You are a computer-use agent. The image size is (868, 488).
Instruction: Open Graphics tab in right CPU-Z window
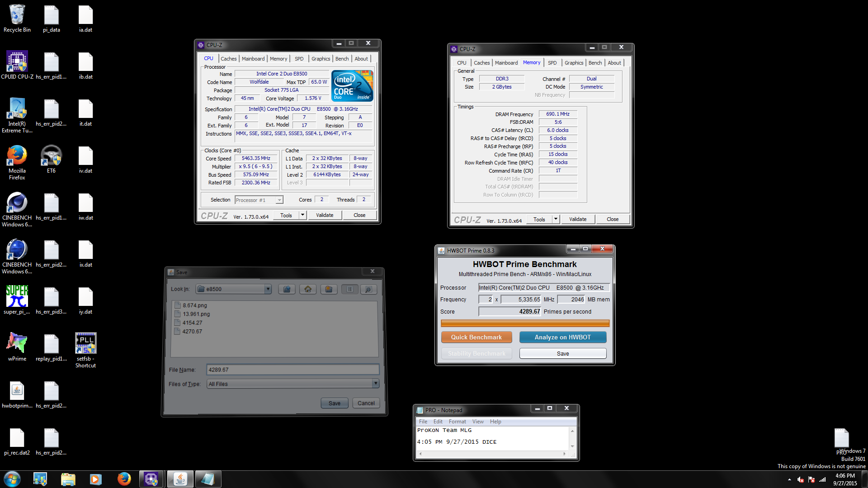[574, 63]
